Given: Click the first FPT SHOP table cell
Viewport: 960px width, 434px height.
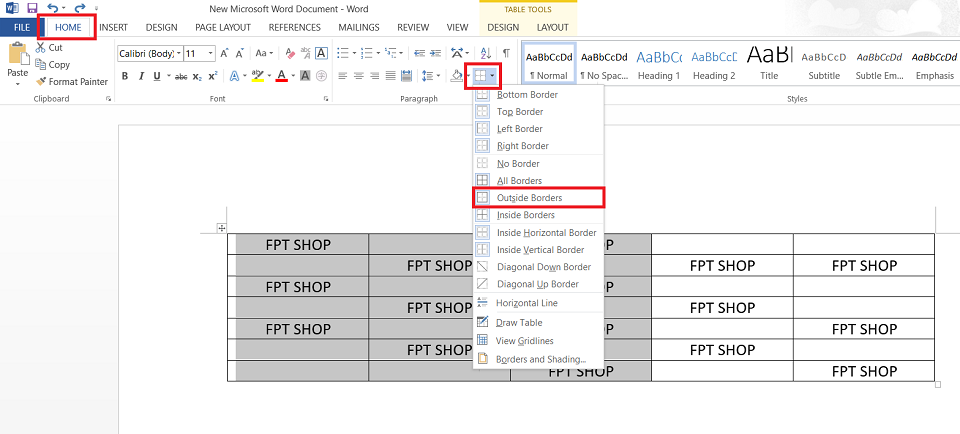Looking at the screenshot, I should [298, 245].
